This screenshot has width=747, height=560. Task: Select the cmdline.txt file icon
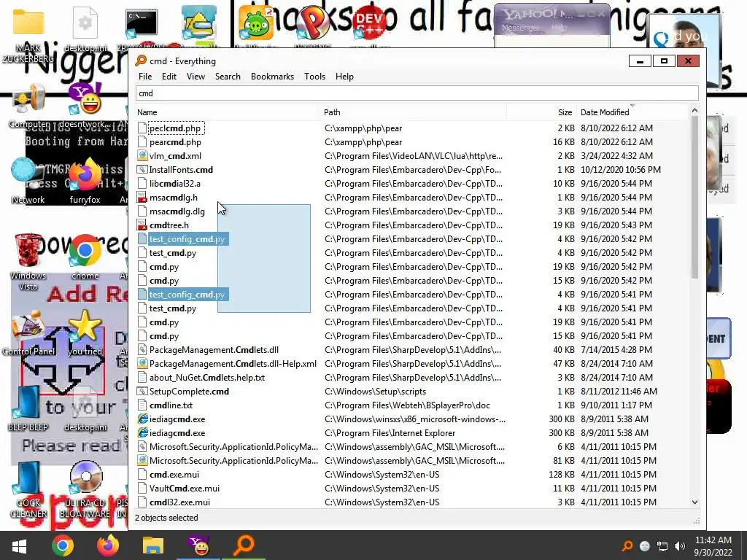pos(142,405)
